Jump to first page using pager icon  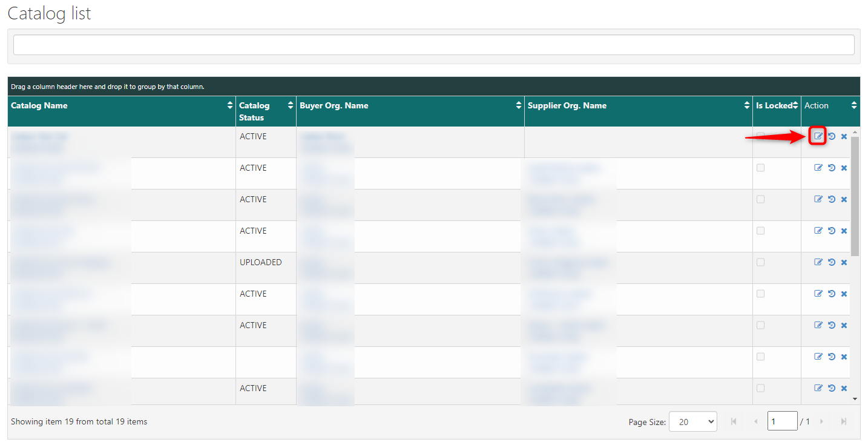click(734, 421)
